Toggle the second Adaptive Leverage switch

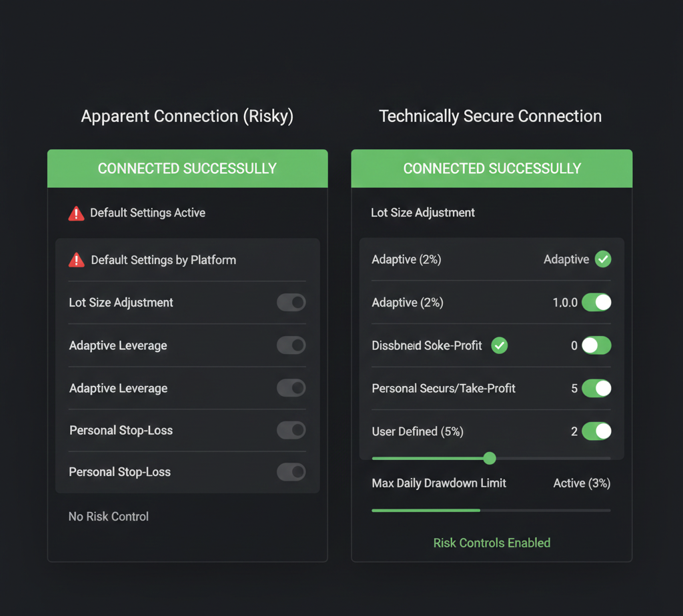click(x=291, y=388)
